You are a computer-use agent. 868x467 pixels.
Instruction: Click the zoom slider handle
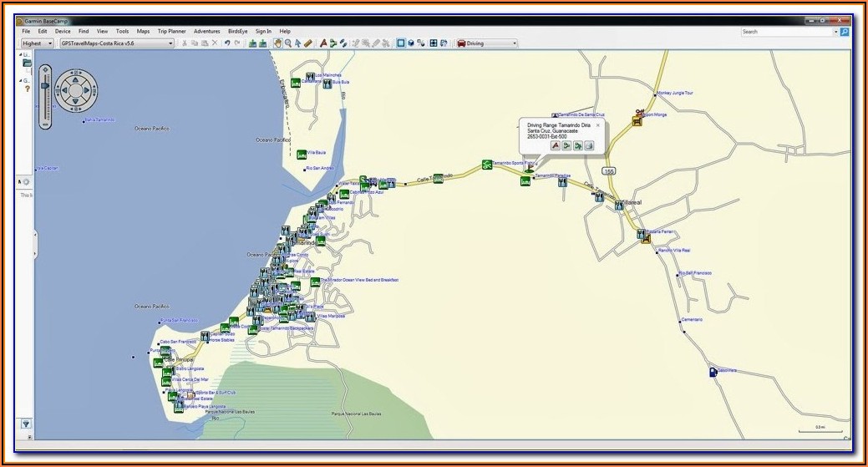[x=45, y=86]
